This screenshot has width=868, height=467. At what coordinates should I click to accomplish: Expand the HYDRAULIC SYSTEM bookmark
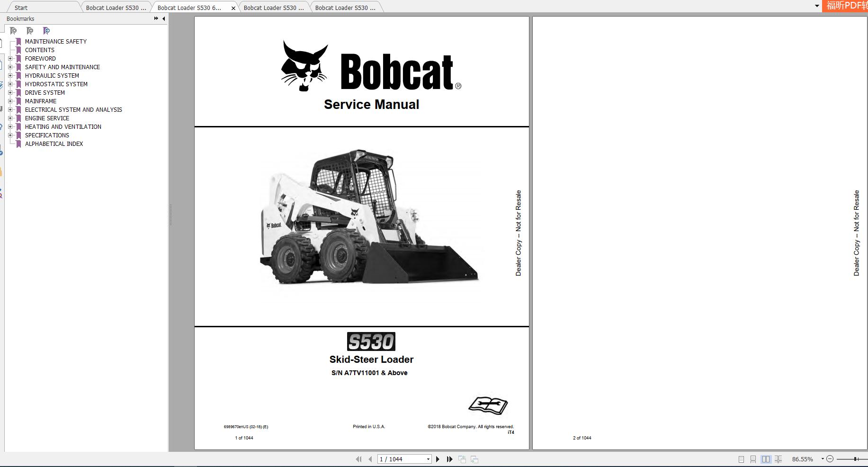pyautogui.click(x=10, y=75)
